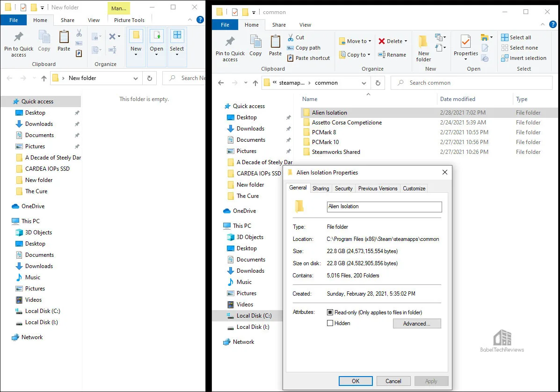The height and width of the screenshot is (392, 560).
Task: Toggle Read-only attribute checkbox
Action: point(330,312)
